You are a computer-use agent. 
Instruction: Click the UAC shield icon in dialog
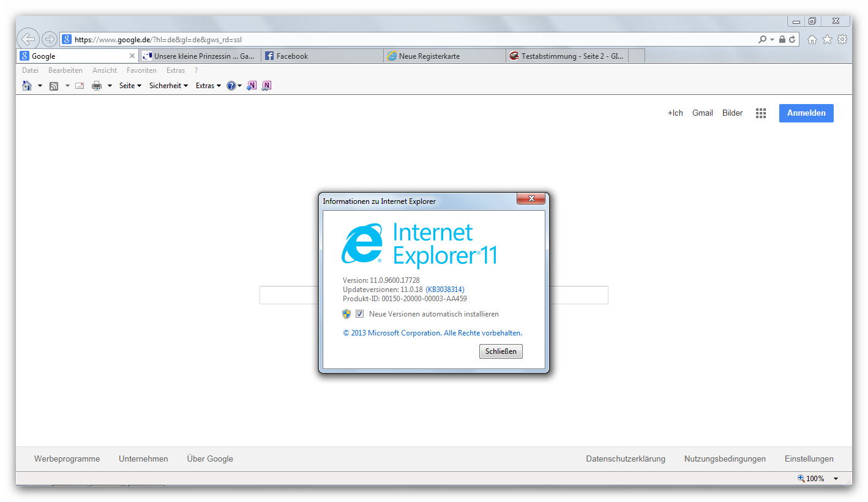click(347, 314)
